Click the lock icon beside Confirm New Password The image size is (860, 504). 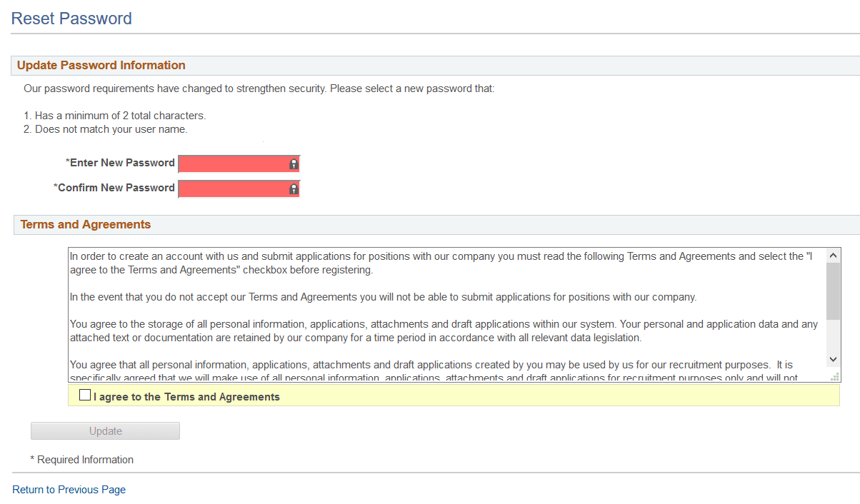pos(293,188)
